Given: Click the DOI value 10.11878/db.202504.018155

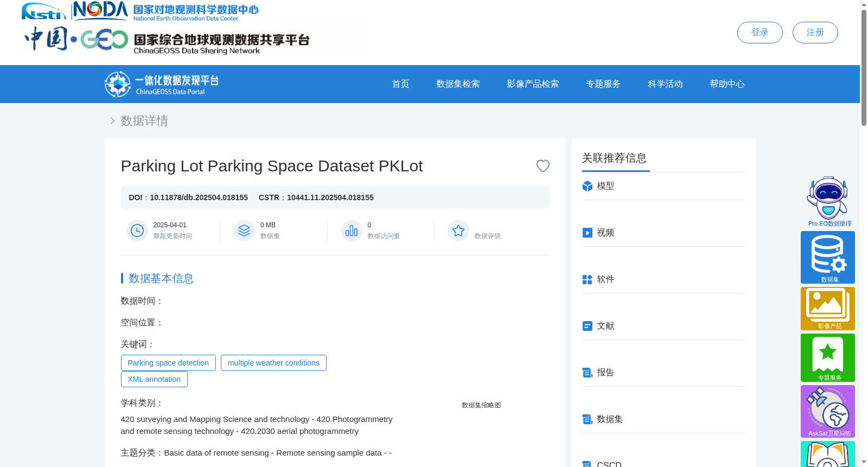Looking at the screenshot, I should [199, 197].
